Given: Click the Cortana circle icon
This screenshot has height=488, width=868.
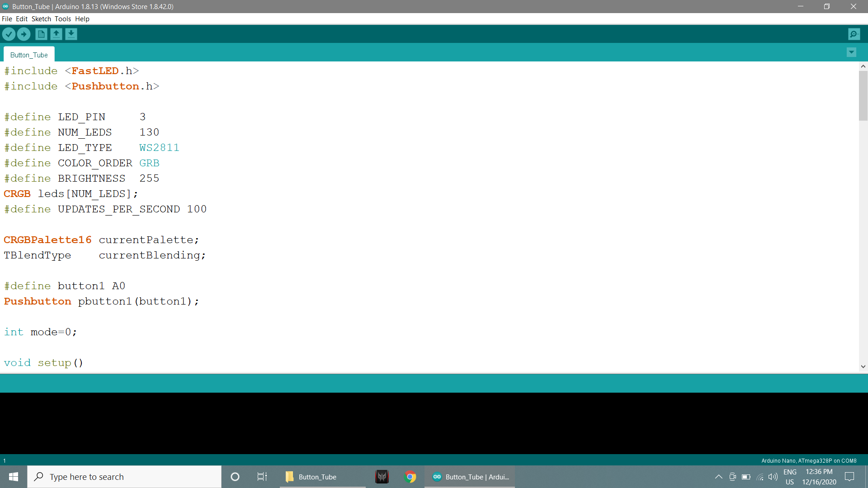Looking at the screenshot, I should [235, 477].
